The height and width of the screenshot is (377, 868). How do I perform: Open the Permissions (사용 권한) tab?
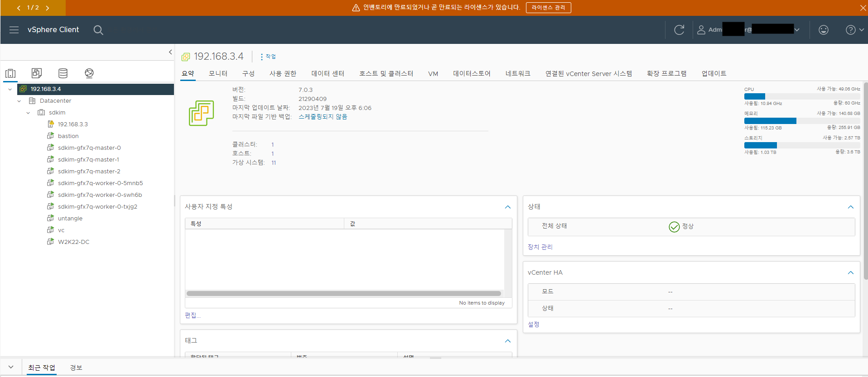(283, 73)
